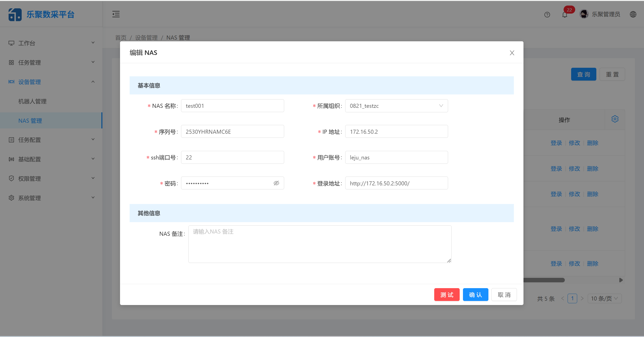Click the language globe icon
This screenshot has height=337, width=644.
pyautogui.click(x=633, y=14)
